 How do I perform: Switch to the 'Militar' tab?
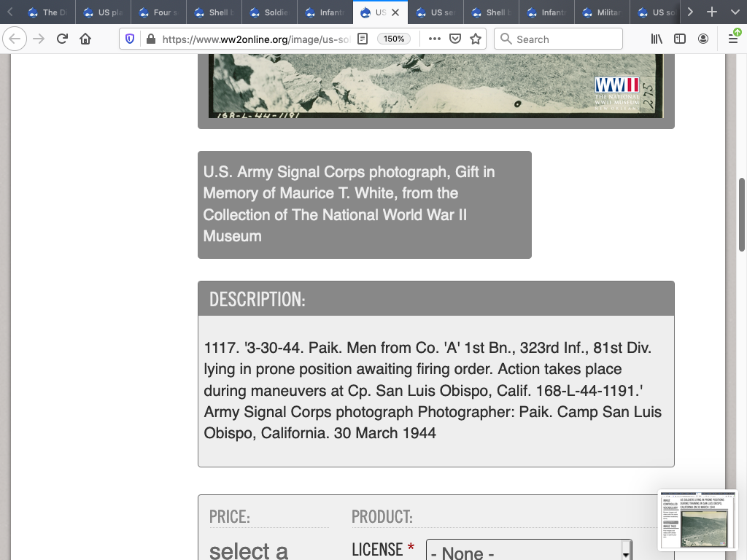click(x=603, y=12)
